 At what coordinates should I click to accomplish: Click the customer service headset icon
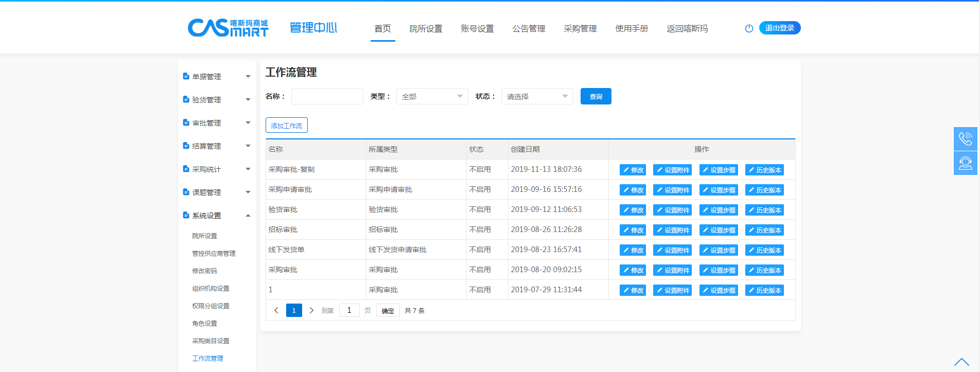coord(965,163)
